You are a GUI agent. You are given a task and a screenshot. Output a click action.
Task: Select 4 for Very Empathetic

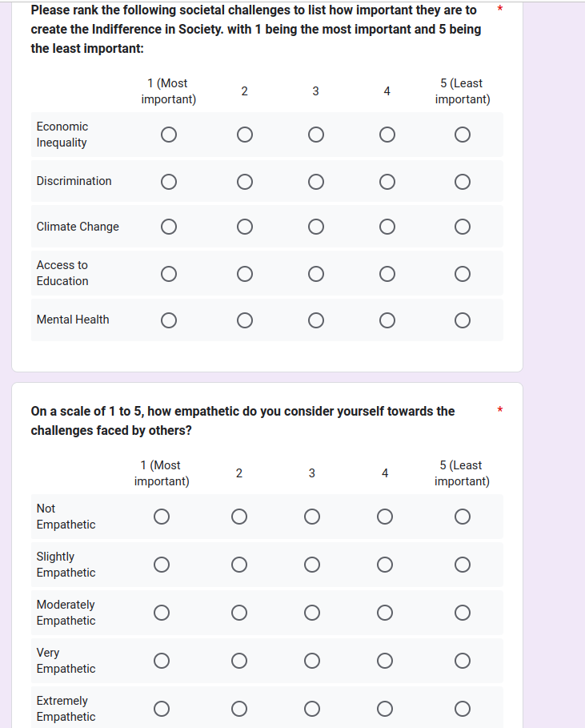point(385,661)
